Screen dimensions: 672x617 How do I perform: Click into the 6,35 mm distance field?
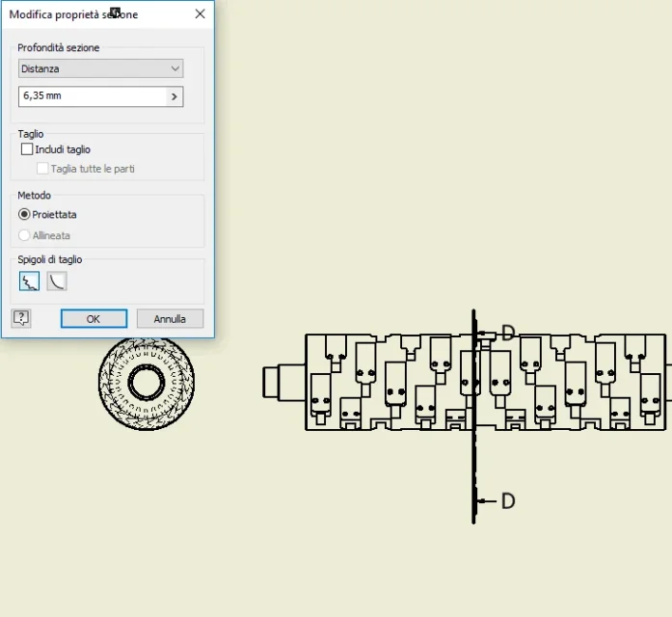[x=93, y=96]
